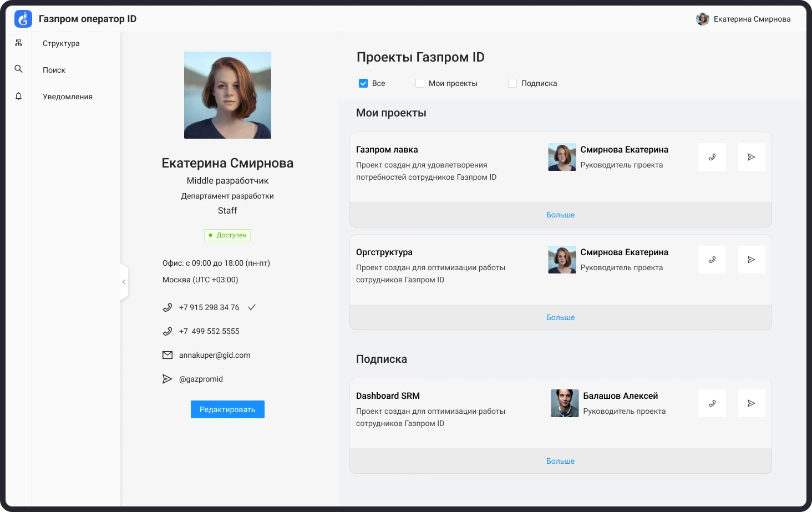Click checkmark next to +7 915 298 34 76

pos(252,307)
